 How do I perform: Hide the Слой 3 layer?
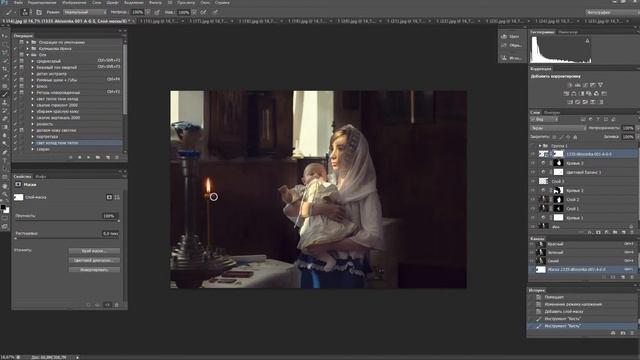(533, 181)
